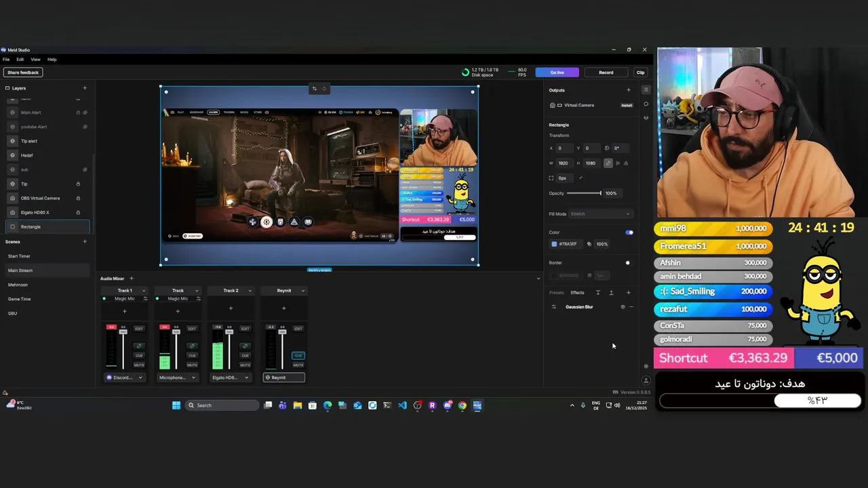Click the Go live button
The image size is (868, 488).
(557, 73)
